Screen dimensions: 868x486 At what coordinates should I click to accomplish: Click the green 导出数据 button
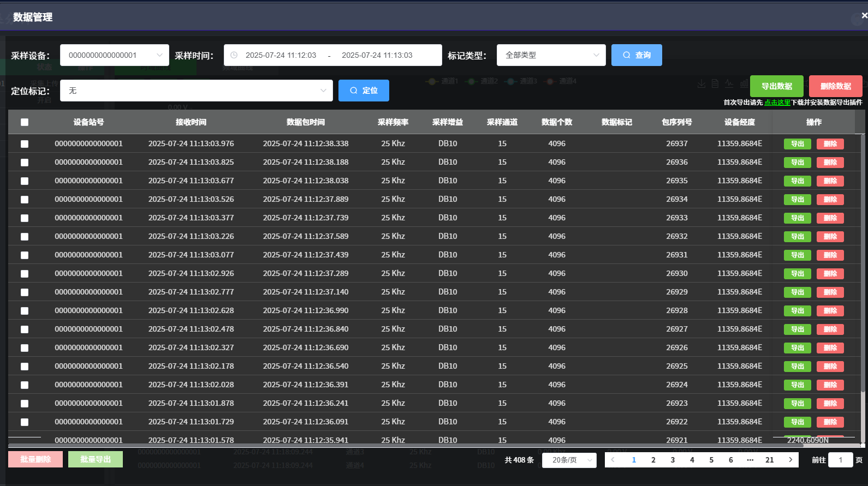point(776,86)
